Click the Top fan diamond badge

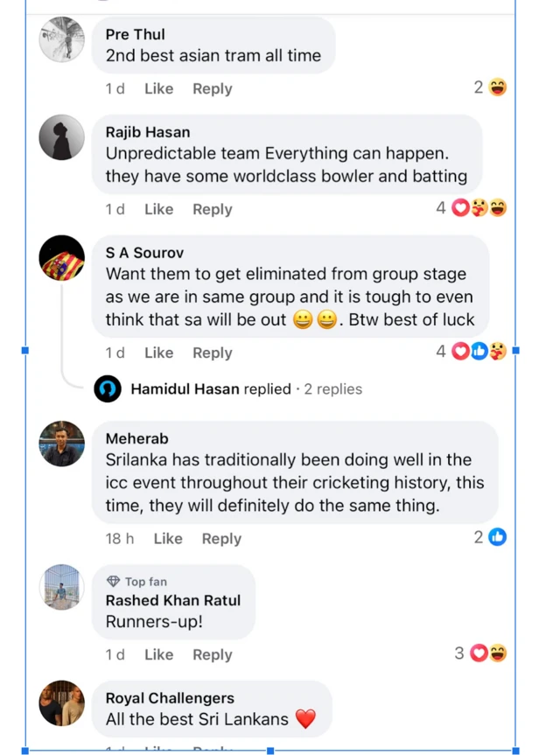[x=113, y=582]
